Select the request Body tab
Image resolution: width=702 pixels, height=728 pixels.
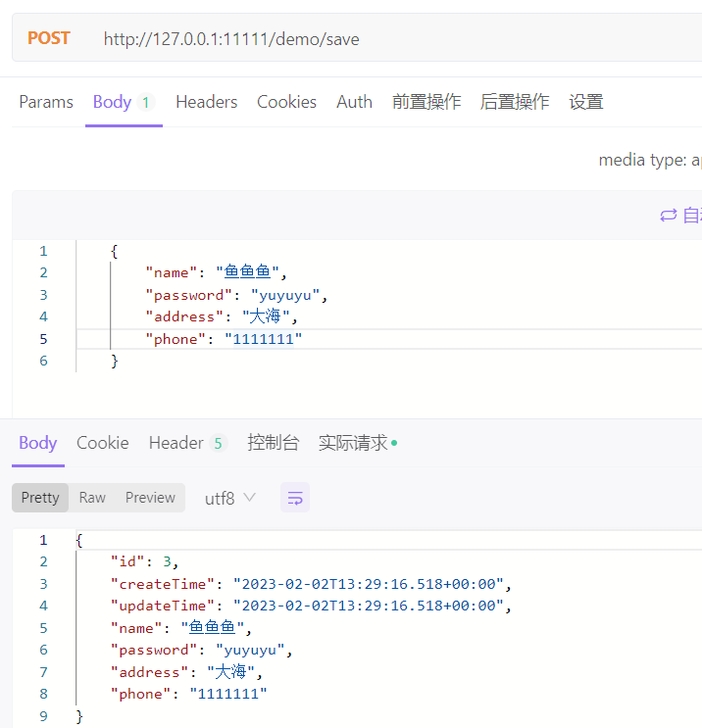point(124,102)
